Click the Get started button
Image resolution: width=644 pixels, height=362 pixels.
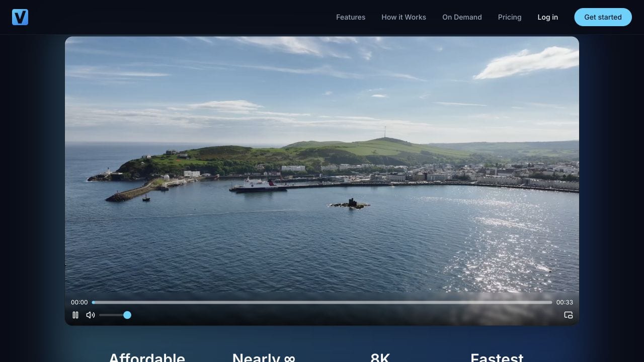click(x=603, y=17)
